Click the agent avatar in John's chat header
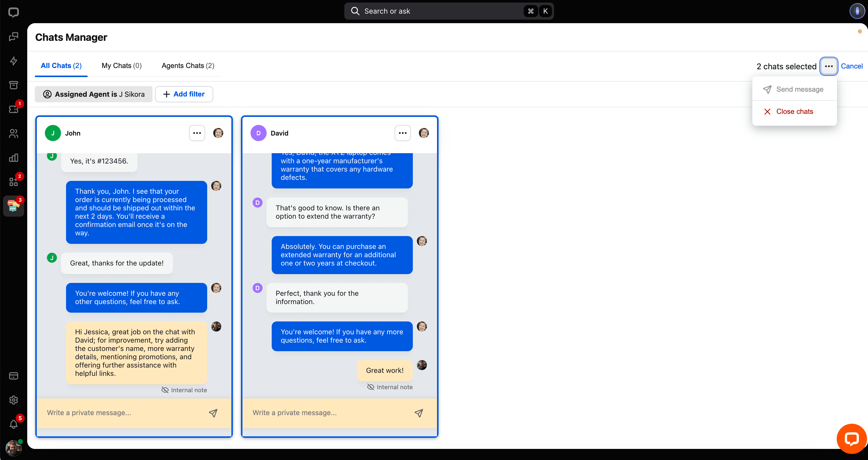868x460 pixels. pos(218,133)
